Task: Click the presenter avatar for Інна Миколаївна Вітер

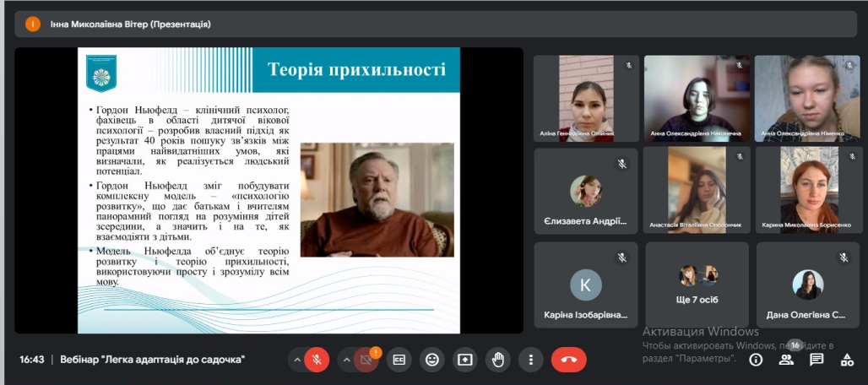Action: [33, 24]
